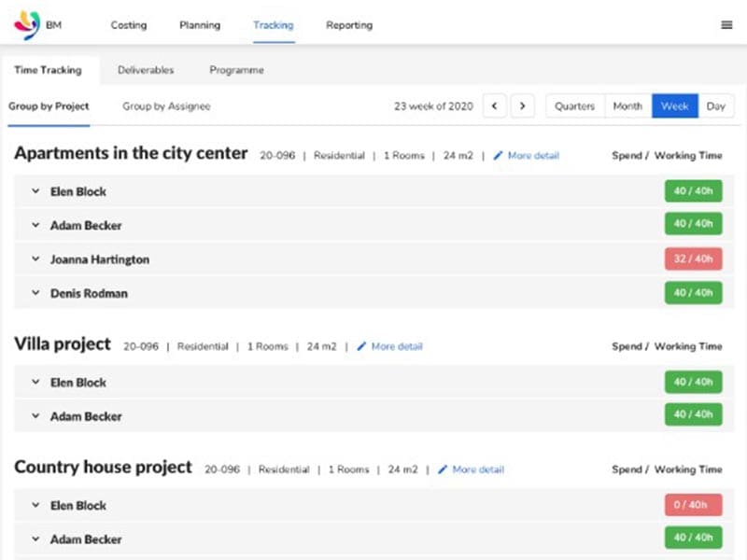Viewport: 747px width, 560px height.
Task: Switch view to Month
Action: pyautogui.click(x=627, y=106)
